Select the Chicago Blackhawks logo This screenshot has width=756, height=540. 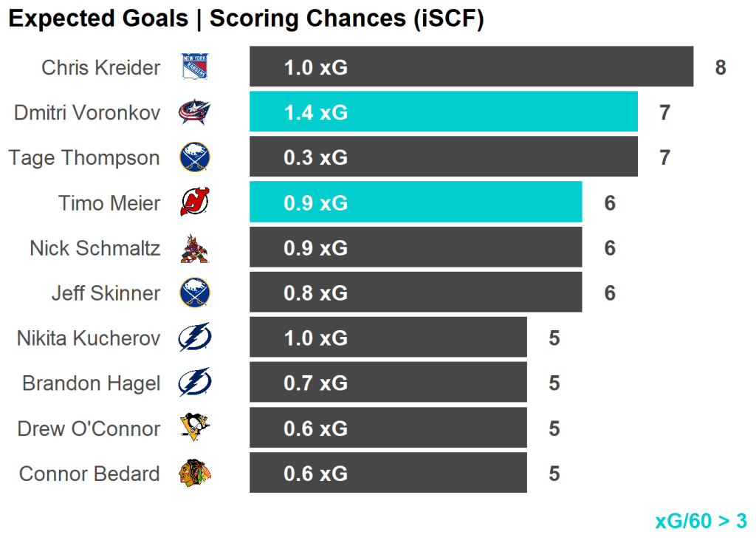point(195,474)
